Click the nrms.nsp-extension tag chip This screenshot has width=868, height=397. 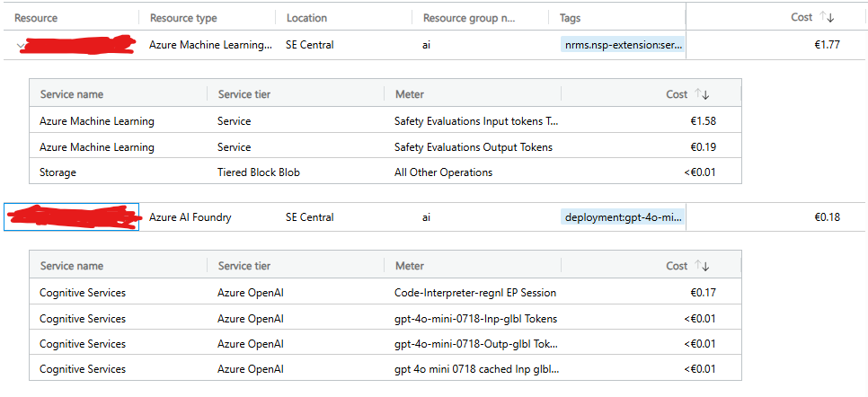pyautogui.click(x=622, y=44)
